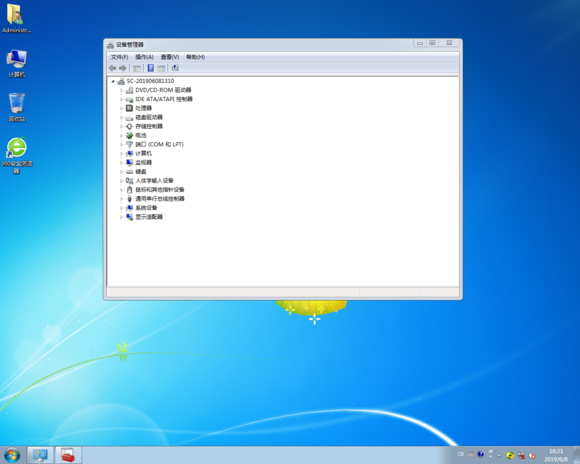Click the taskbar clock showing 16:21

(556, 455)
